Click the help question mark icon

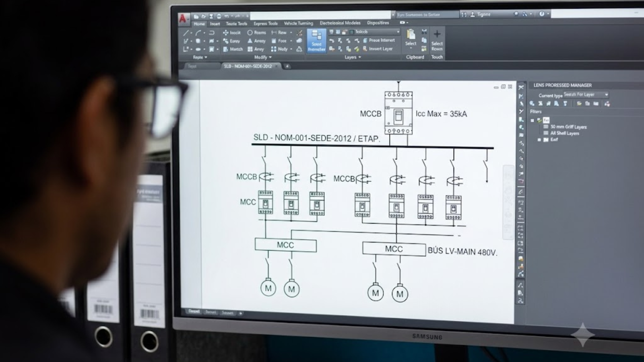pos(542,14)
